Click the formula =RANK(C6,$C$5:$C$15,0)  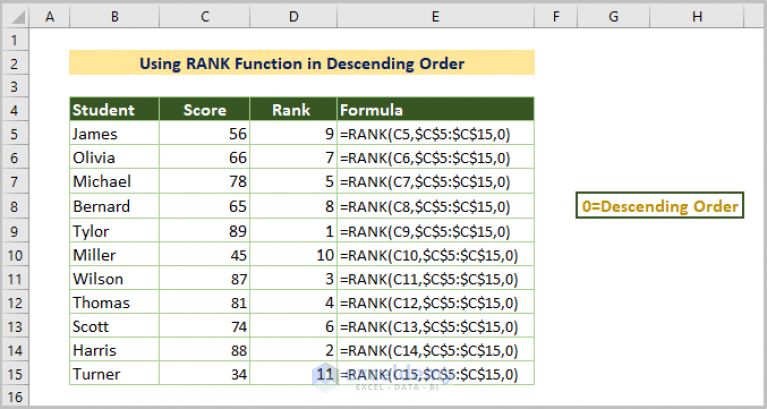tap(435, 157)
